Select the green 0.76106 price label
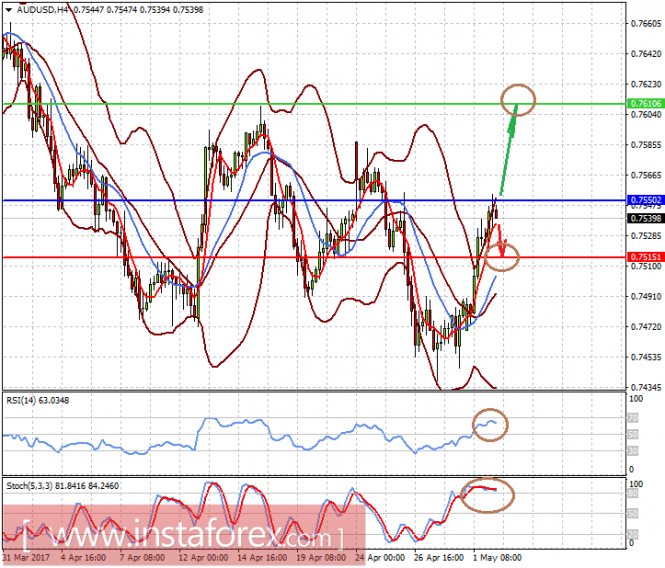 (x=645, y=104)
